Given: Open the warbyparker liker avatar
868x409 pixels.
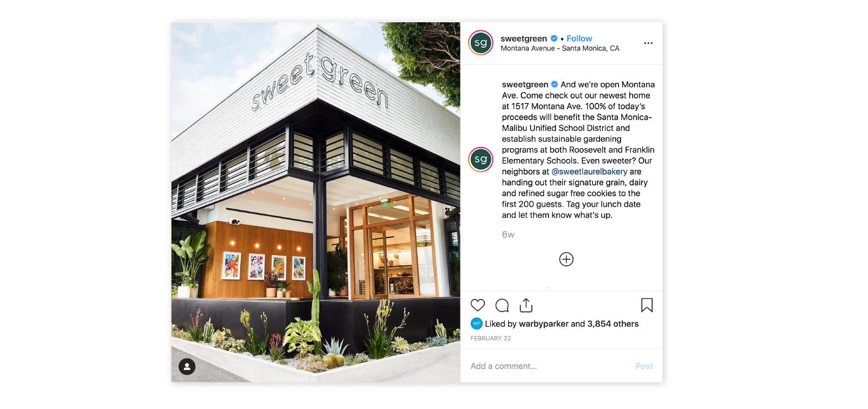Looking at the screenshot, I should (x=476, y=324).
